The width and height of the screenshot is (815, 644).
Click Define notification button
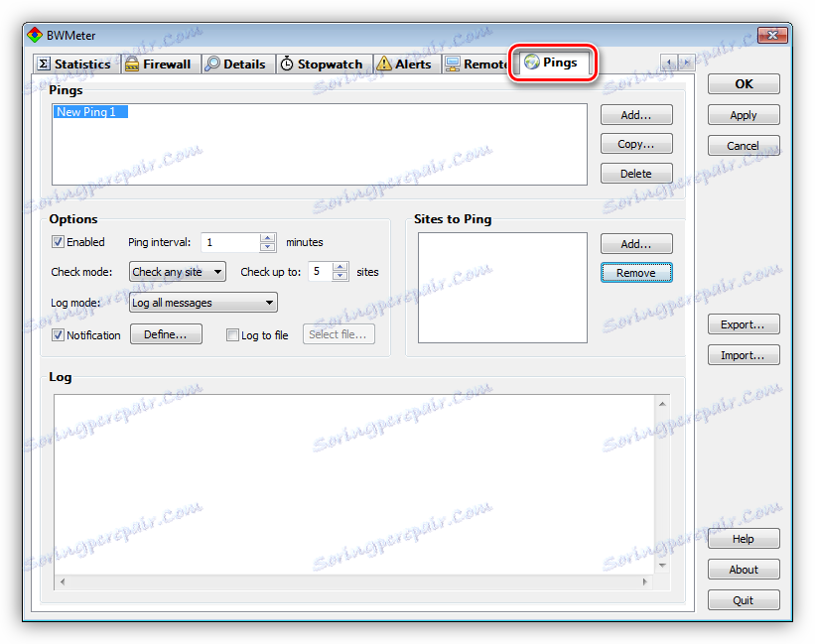click(166, 334)
